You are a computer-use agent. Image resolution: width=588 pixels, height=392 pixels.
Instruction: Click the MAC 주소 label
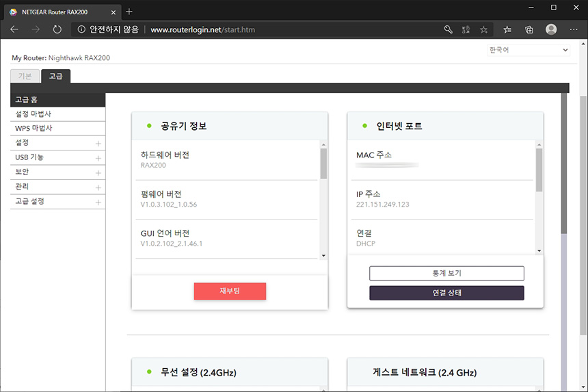pyautogui.click(x=374, y=155)
